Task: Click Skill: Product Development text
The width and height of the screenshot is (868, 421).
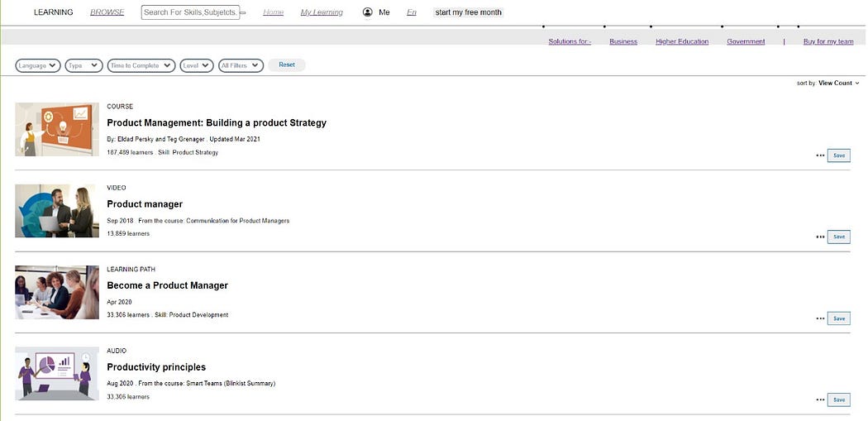Action: coord(192,315)
